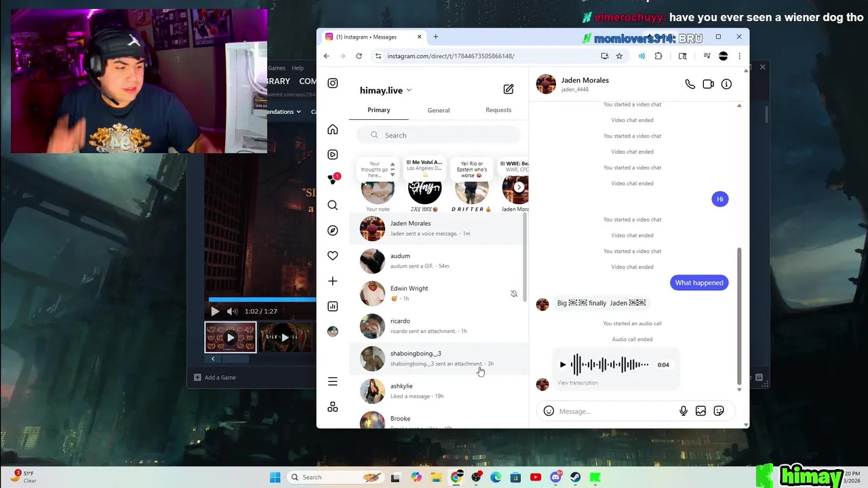This screenshot has width=868, height=488.
Task: Open Jaden Morales profile name in header
Action: tap(585, 80)
